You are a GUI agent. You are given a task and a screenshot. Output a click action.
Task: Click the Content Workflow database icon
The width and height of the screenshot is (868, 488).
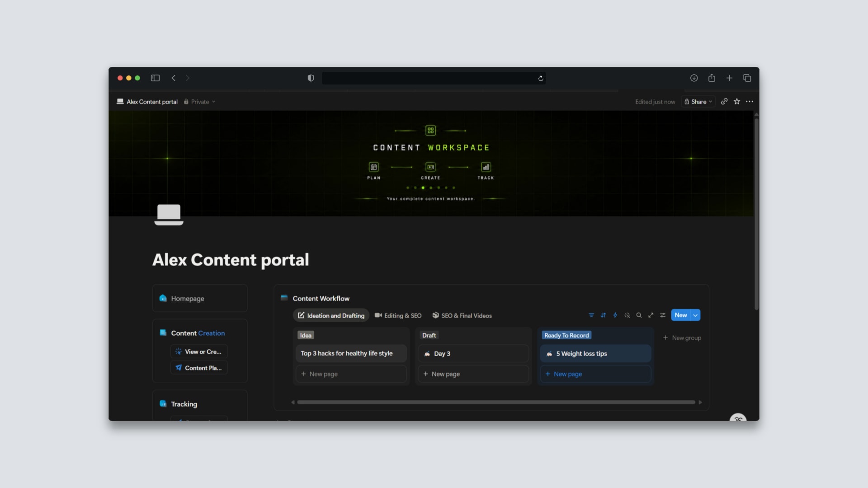pos(284,298)
